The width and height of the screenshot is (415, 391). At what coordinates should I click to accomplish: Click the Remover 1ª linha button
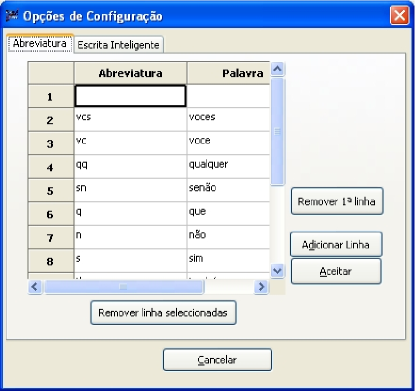point(337,201)
